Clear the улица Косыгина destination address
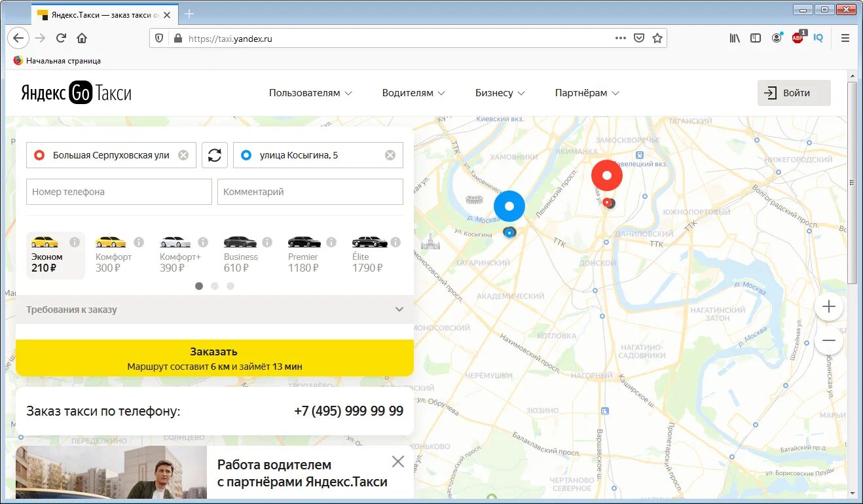This screenshot has height=504, width=863. click(x=390, y=155)
